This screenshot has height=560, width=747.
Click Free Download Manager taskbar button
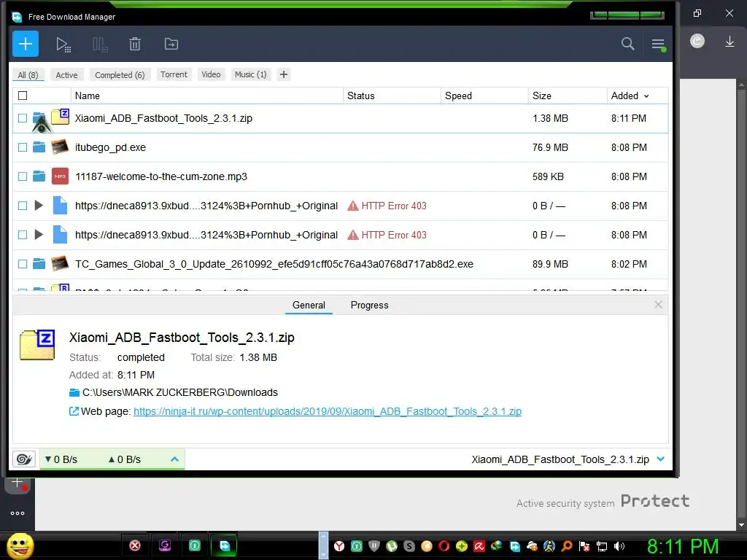(x=224, y=545)
